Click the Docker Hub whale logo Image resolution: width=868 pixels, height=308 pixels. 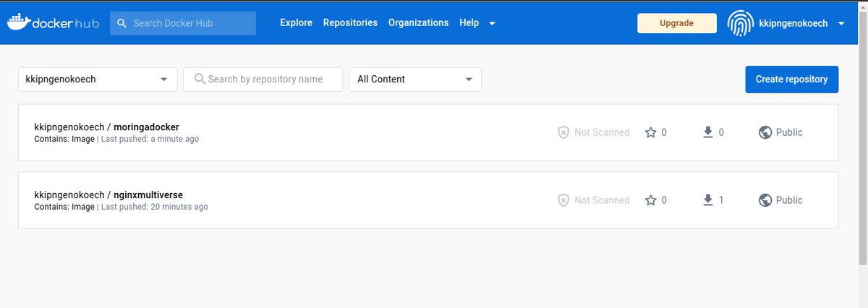(53, 23)
